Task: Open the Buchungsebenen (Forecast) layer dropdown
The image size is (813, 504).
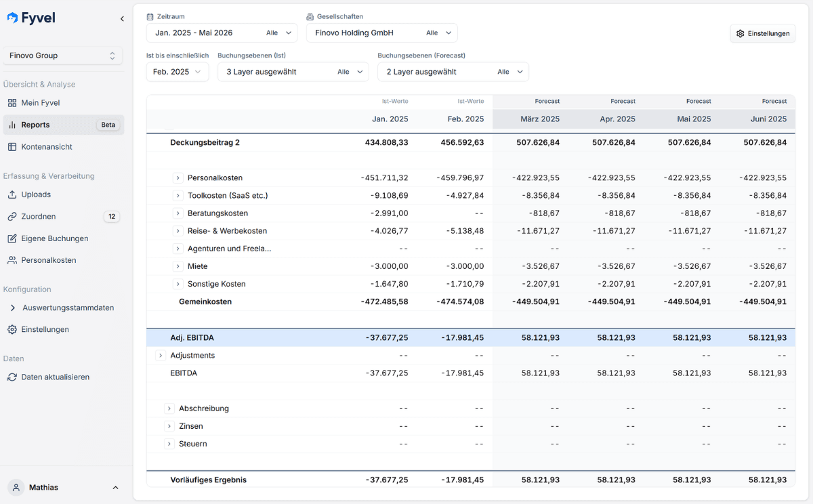Action: (x=453, y=72)
